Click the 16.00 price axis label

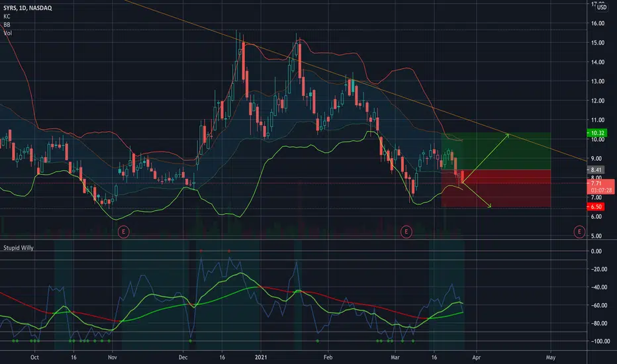597,23
